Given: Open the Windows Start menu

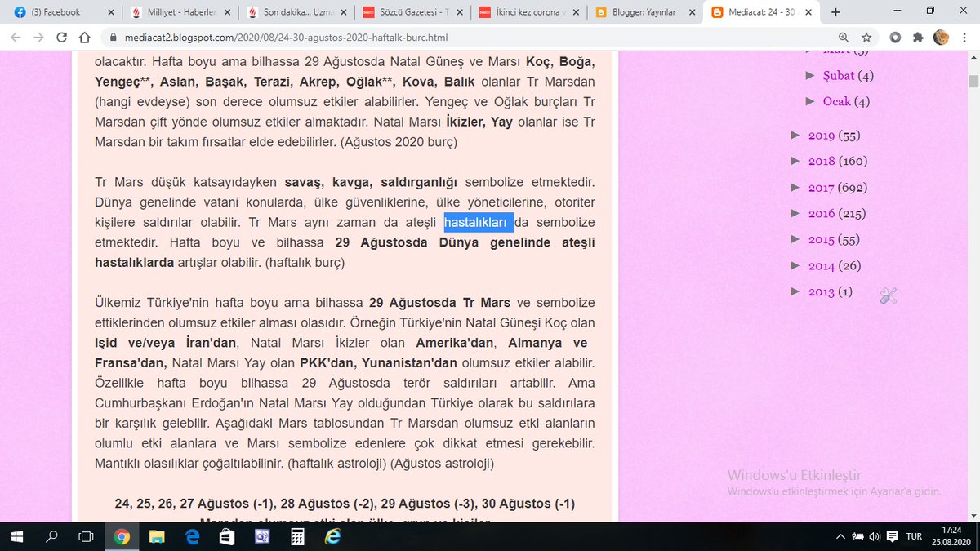Looking at the screenshot, I should tap(18, 536).
